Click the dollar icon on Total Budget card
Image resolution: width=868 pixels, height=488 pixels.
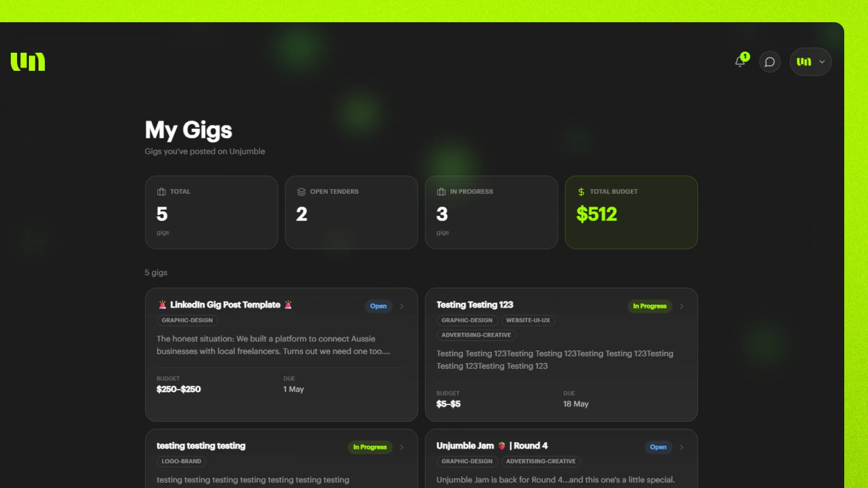click(x=581, y=191)
